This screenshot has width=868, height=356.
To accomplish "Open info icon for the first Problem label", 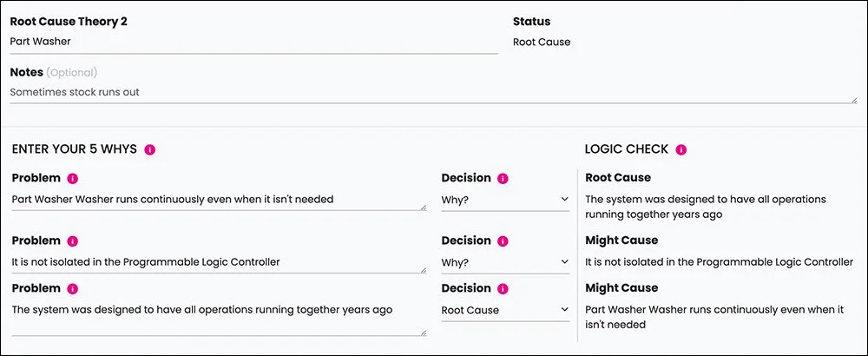I will pos(73,178).
